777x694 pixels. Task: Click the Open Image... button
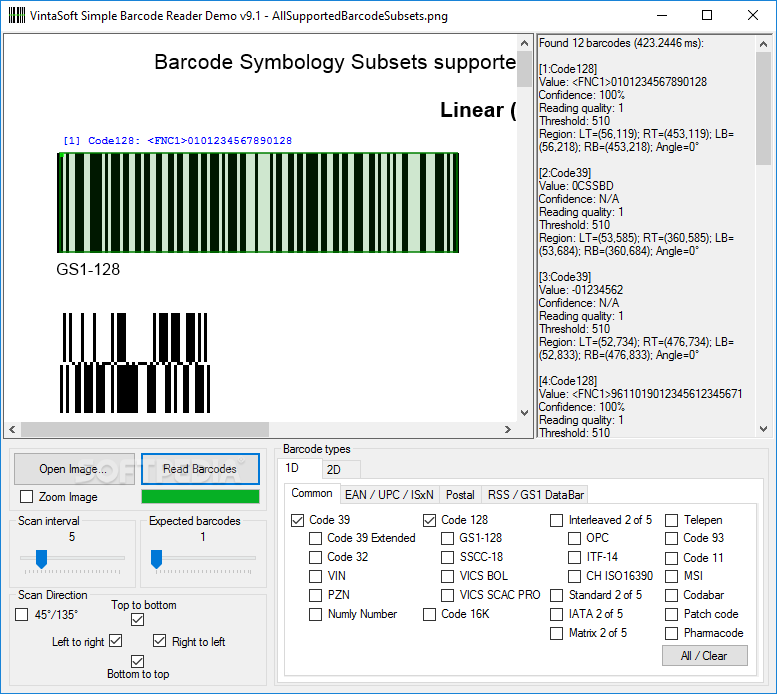coord(74,469)
